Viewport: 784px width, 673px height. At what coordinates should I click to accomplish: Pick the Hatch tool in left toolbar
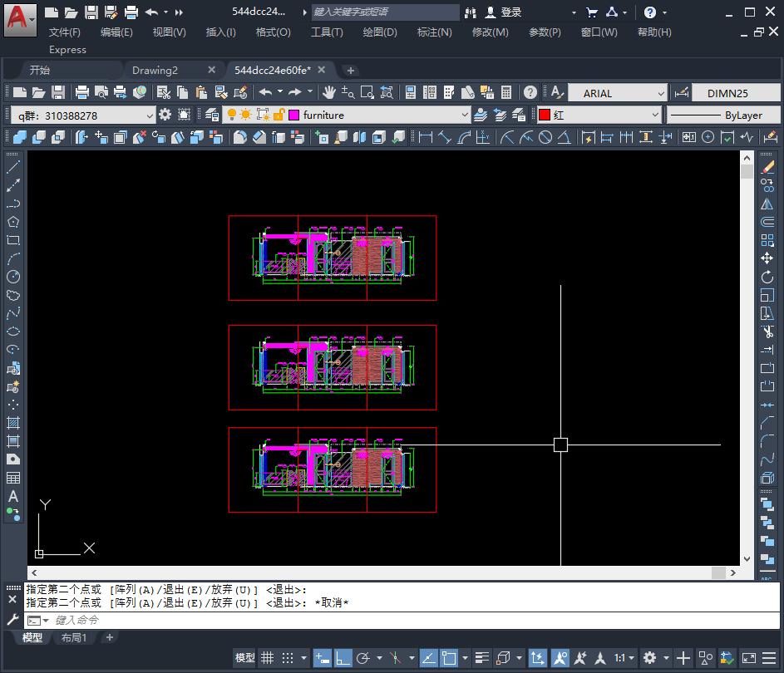pos(13,423)
